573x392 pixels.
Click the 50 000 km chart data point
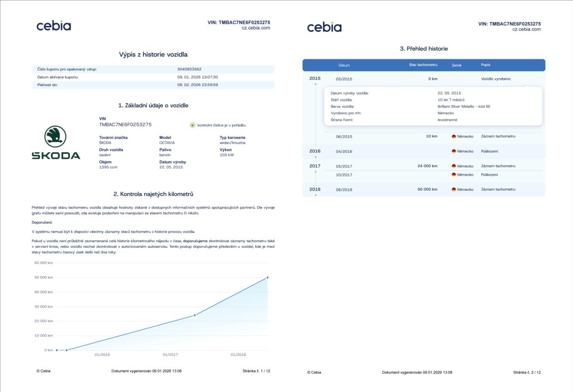tap(267, 277)
